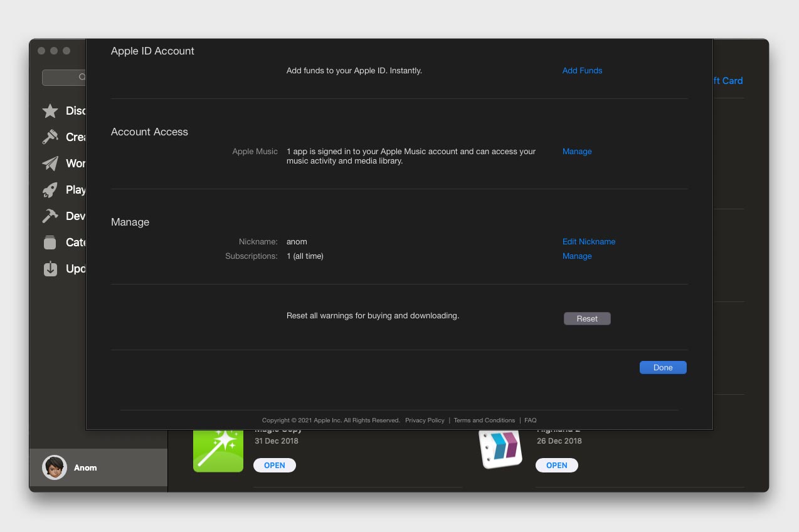Open the Updates download arrow icon
This screenshot has height=532, width=799.
tap(50, 269)
